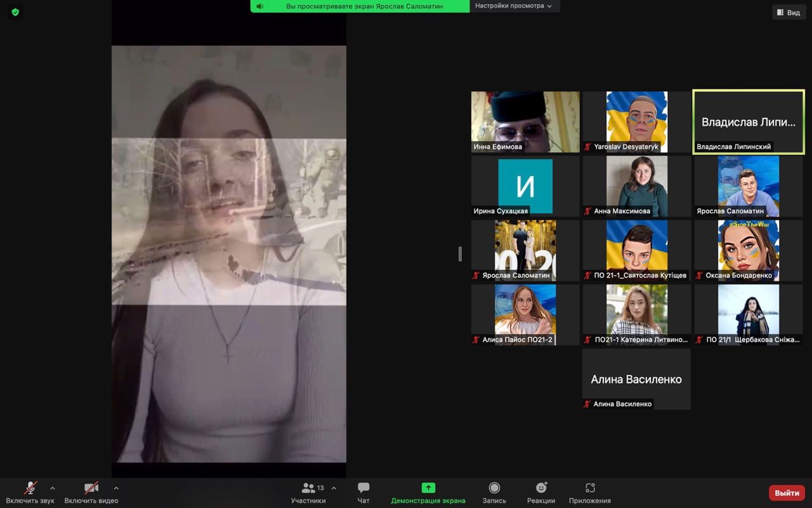Viewport: 812px width, 508px height.
Task: Select Алиса Пайос ПО21-2 tile
Action: 525,314
